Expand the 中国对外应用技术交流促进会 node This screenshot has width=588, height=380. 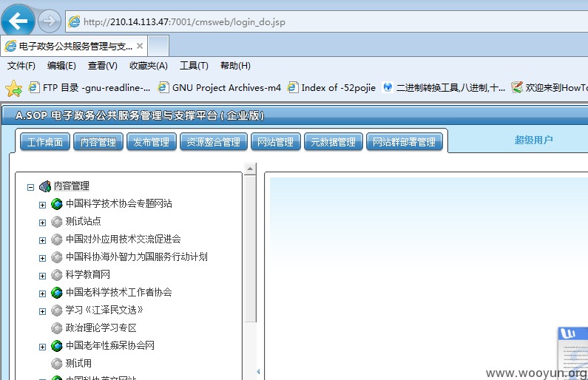42,240
